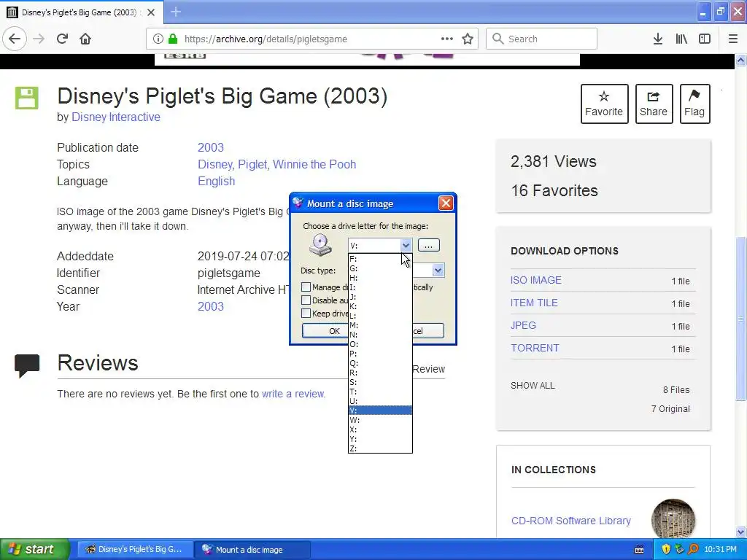Screen dimensions: 747x560
Task: Bookmark this page with the star icon
Action: click(x=468, y=39)
